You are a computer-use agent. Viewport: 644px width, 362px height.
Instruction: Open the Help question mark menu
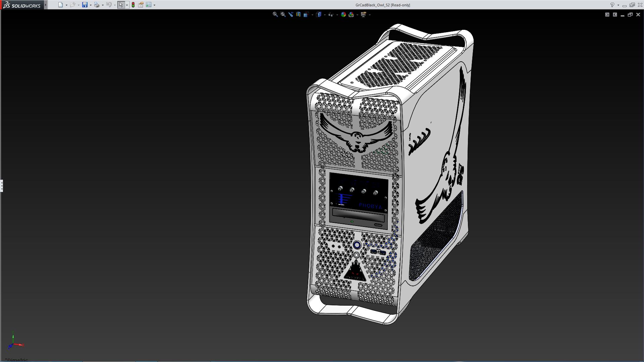612,5
